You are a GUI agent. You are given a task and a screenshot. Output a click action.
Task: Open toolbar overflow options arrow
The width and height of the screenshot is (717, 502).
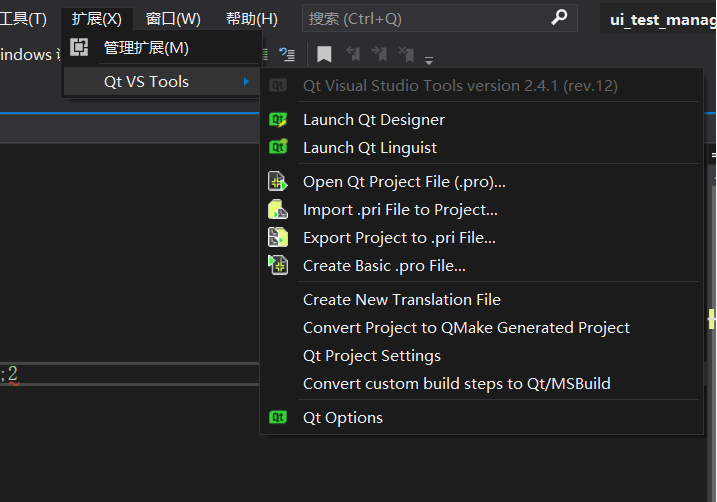point(429,60)
